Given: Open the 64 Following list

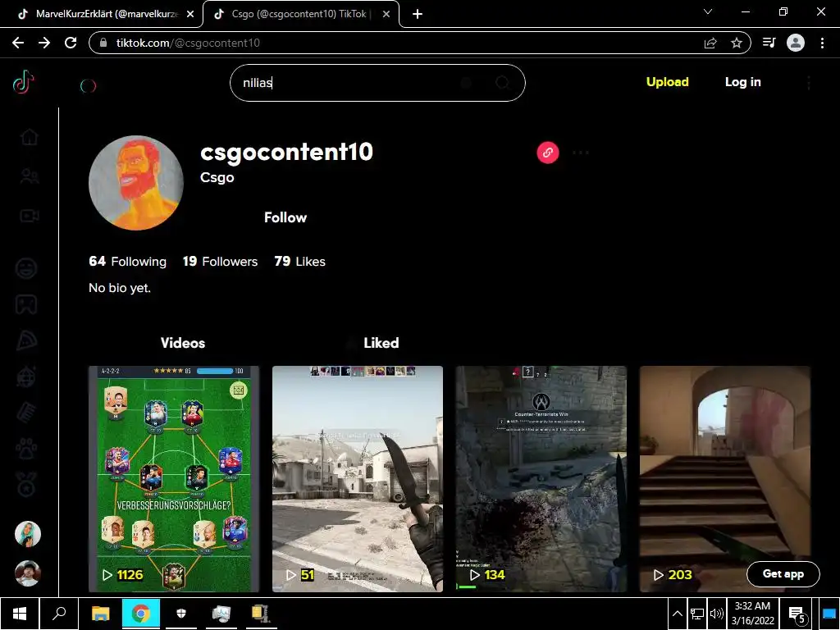Looking at the screenshot, I should pyautogui.click(x=127, y=262).
